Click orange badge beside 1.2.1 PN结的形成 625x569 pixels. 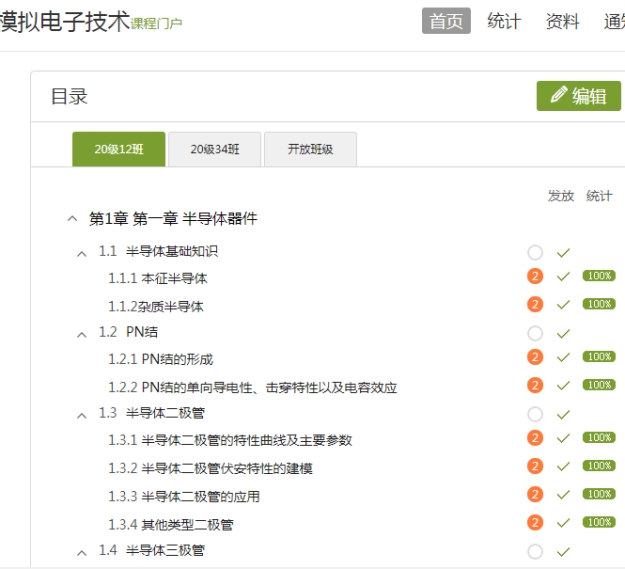click(535, 358)
